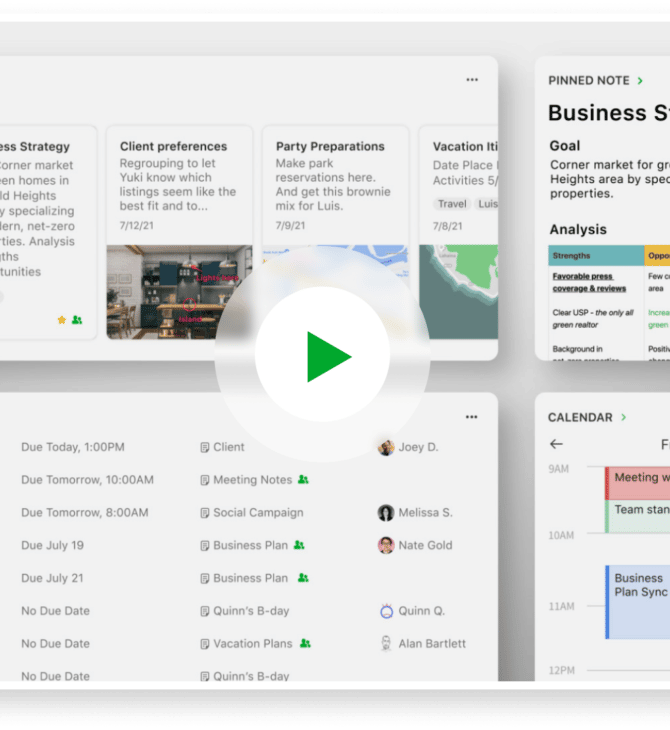The image size is (670, 730).
Task: Click Joey D. avatar icon
Action: coord(386,447)
